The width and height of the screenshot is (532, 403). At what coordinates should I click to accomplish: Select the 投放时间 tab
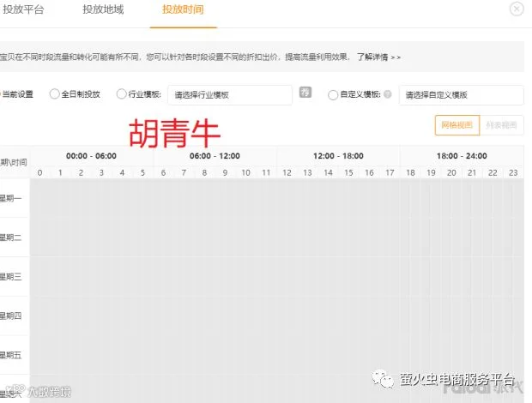(x=183, y=9)
